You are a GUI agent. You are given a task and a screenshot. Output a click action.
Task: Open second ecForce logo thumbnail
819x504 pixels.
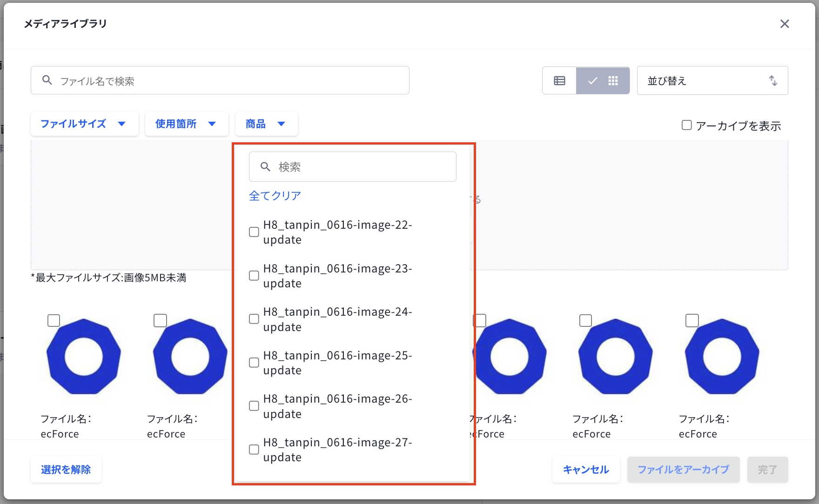pyautogui.click(x=190, y=357)
